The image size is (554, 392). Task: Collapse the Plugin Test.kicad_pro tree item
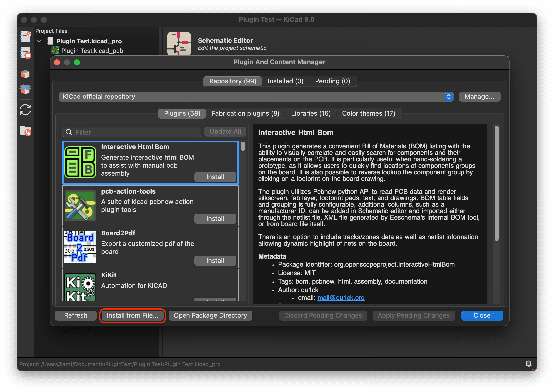[39, 41]
